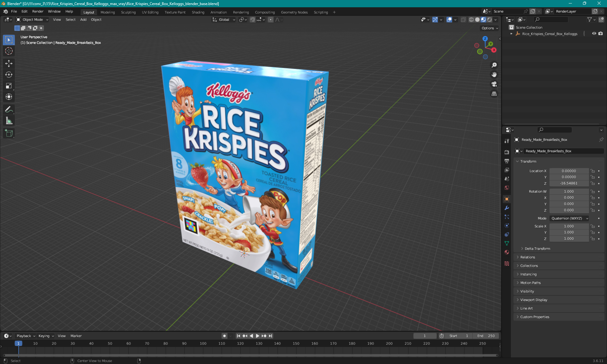Image resolution: width=607 pixels, height=364 pixels.
Task: Select the Measure tool
Action: 9,121
